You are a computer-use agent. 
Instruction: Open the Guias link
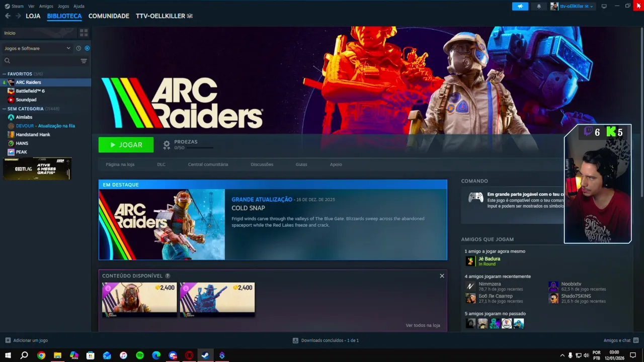301,164
